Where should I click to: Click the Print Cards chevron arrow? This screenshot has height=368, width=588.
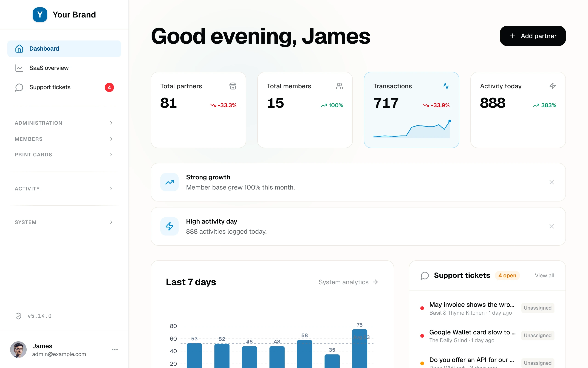(x=111, y=155)
